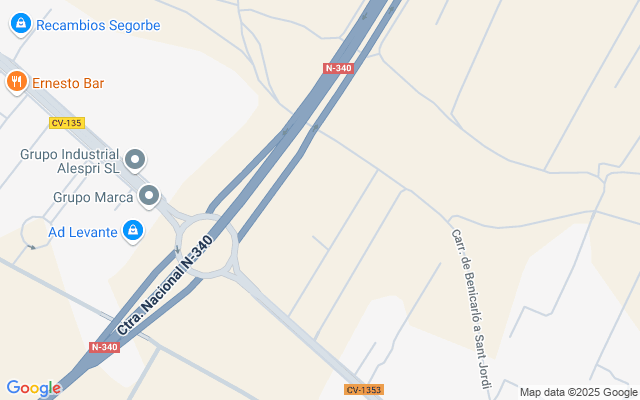Click the Google logo
The image size is (640, 400).
click(34, 388)
